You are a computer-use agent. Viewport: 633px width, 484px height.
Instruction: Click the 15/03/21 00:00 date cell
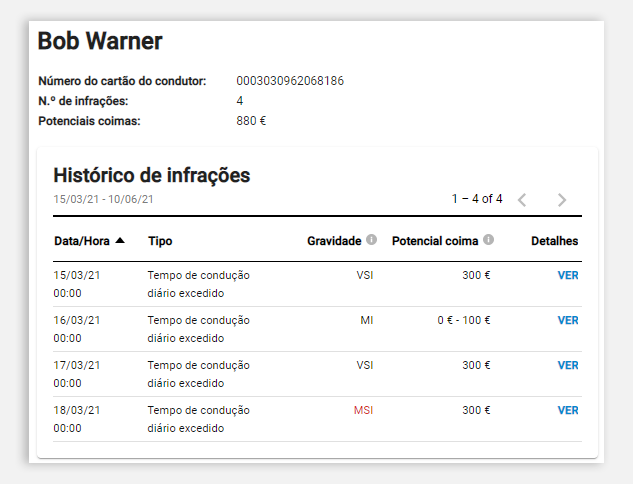click(x=77, y=284)
